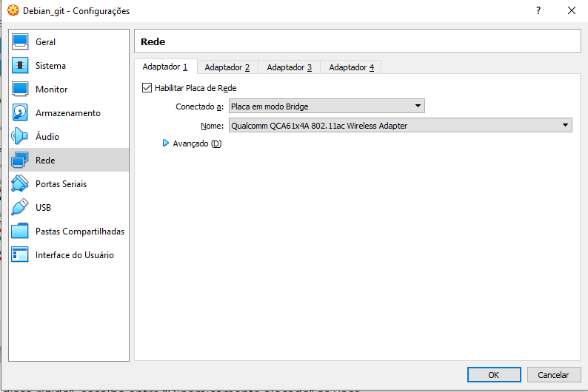Click the Habilitar Placa de Rede label

[x=196, y=88]
